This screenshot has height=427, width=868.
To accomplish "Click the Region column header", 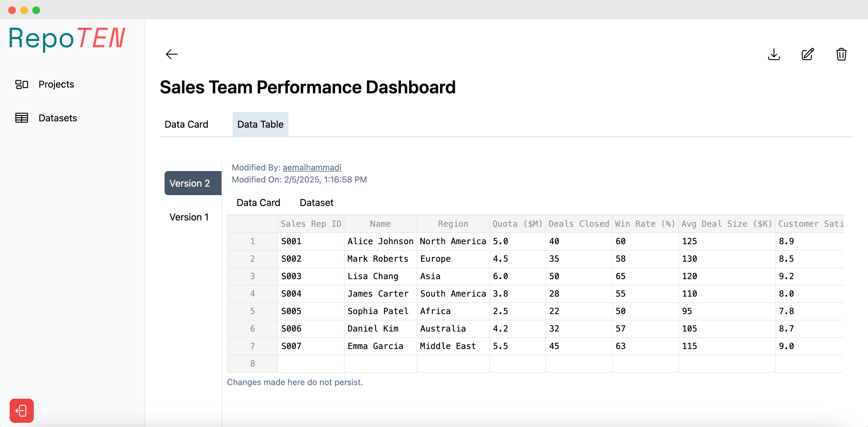I will coord(453,224).
